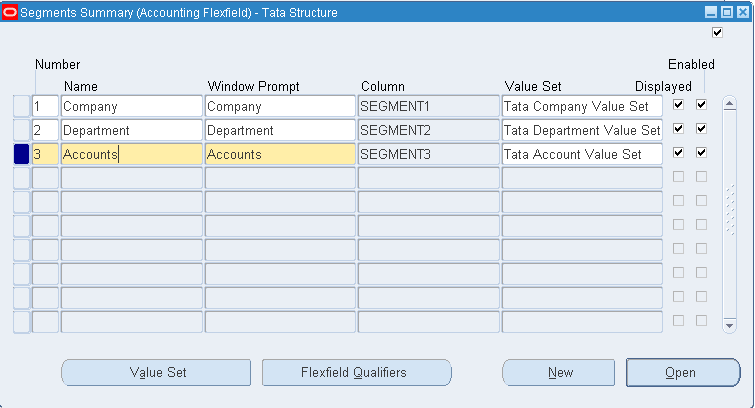Click scrollbar down arrow
The height and width of the screenshot is (408, 755).
pyautogui.click(x=729, y=325)
